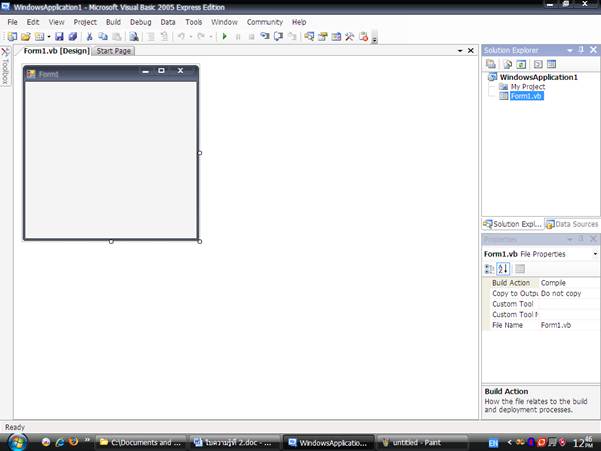Click the Open File toolbar icon

(26, 36)
